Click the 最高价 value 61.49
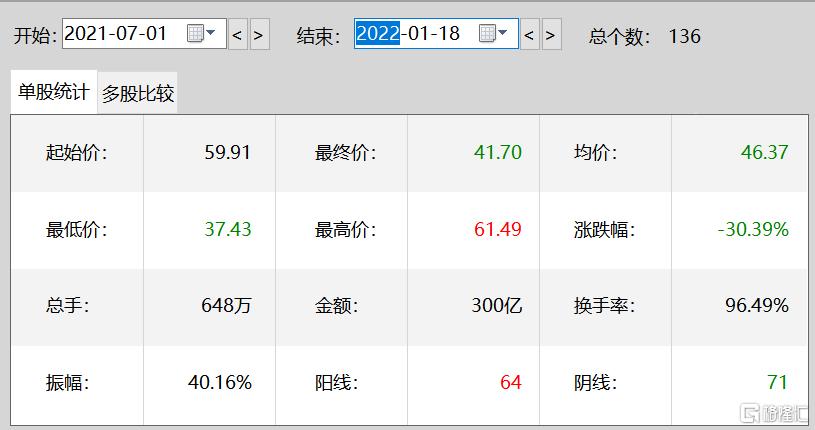815x430 pixels. click(x=497, y=229)
